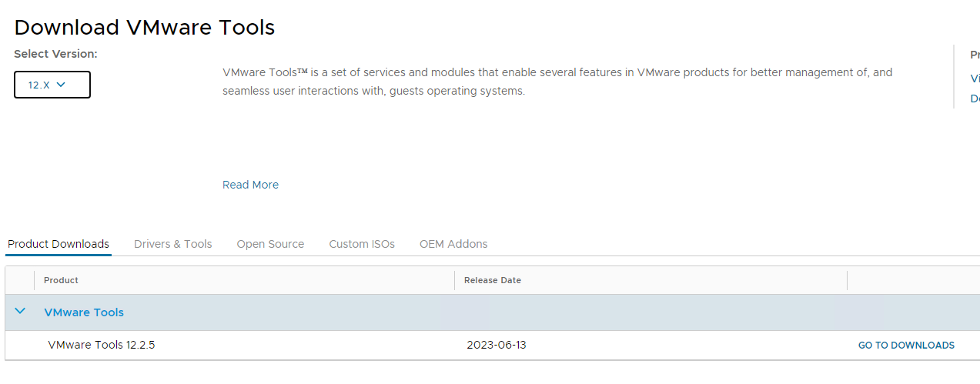Viewport: 980px width, 384px height.
Task: Click the Release Date column header
Action: click(x=493, y=280)
